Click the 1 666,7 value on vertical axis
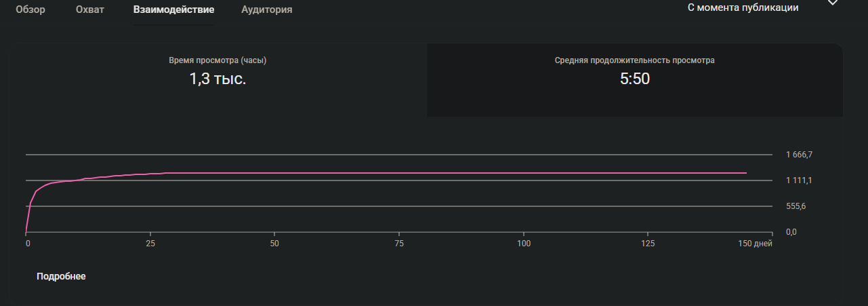 (x=799, y=155)
